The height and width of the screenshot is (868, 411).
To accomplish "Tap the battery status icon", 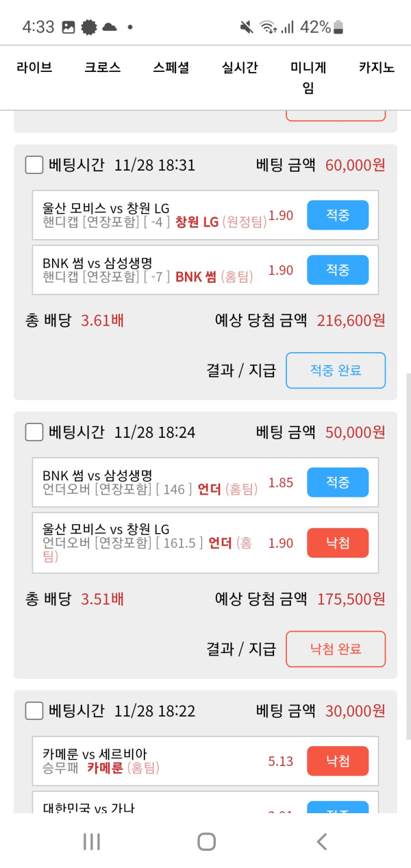I will [x=338, y=27].
